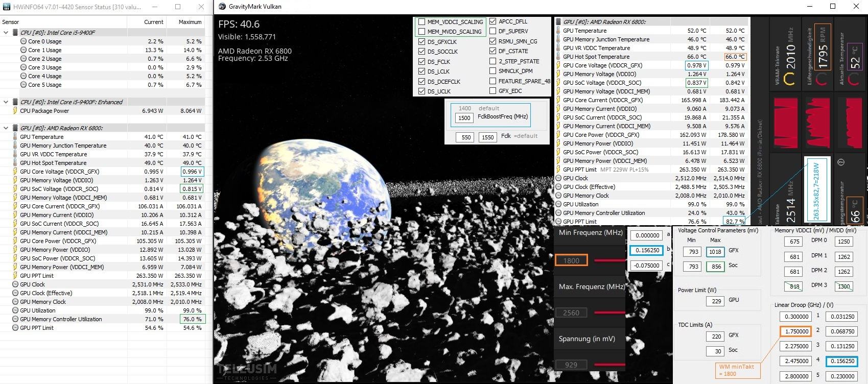Click the Fclk minimum 550 field

coord(466,137)
